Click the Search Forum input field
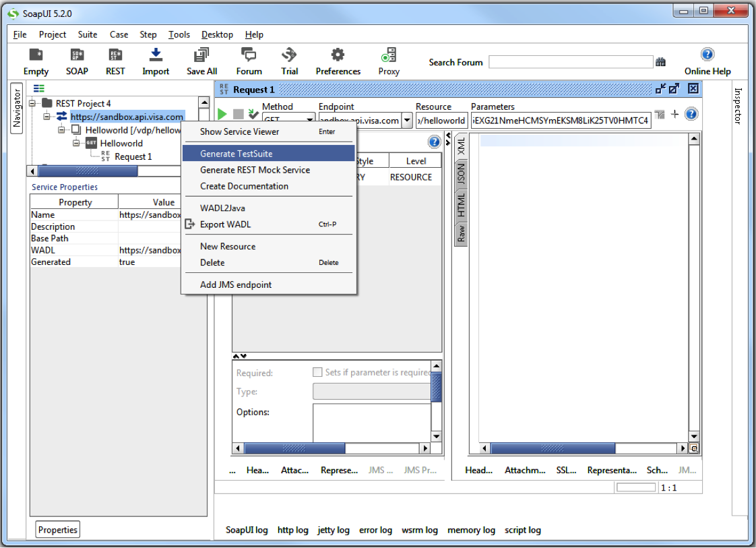756x548 pixels. 570,62
